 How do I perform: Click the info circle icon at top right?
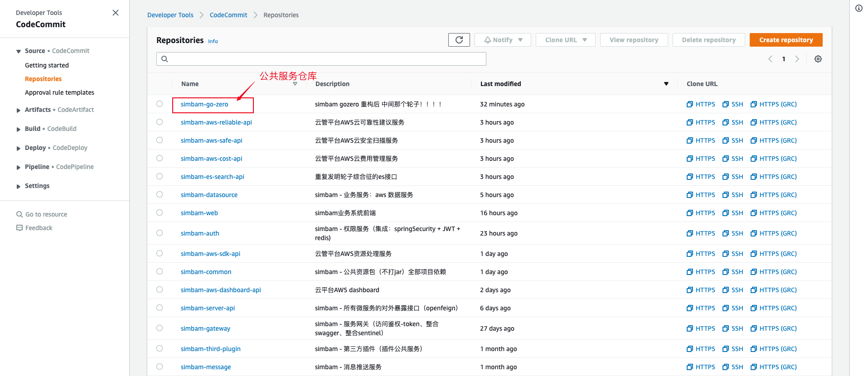859,8
